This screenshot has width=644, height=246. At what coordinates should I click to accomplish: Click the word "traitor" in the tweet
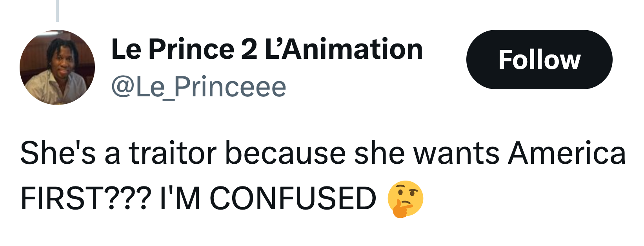click(173, 153)
